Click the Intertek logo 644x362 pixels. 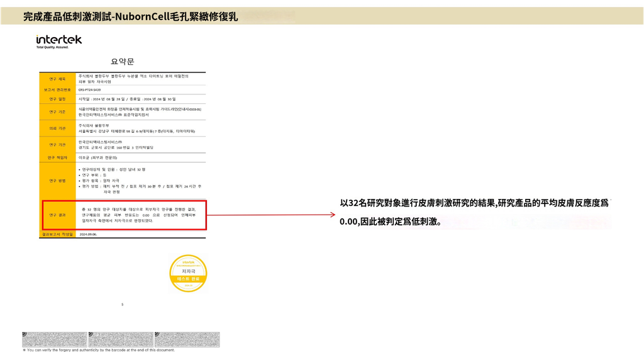(59, 41)
